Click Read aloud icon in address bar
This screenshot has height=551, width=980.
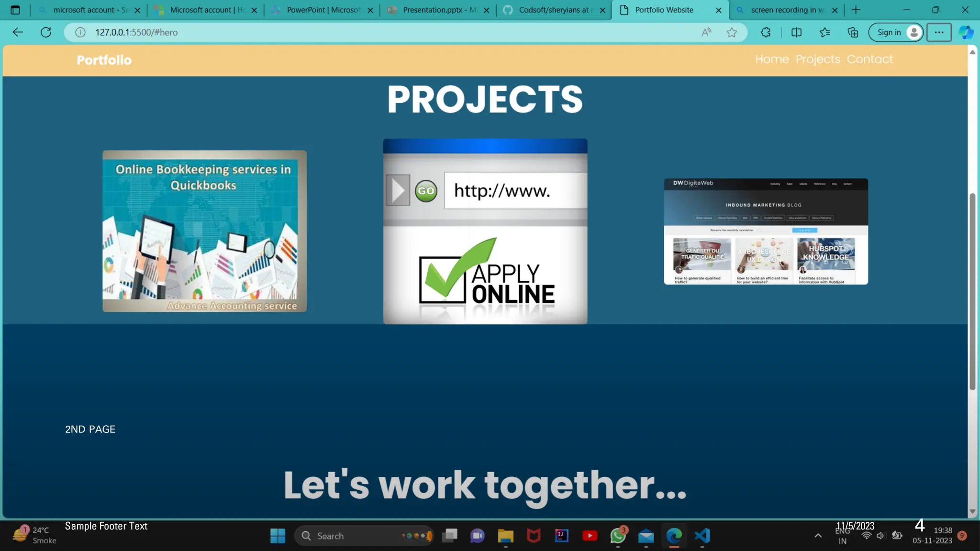[x=706, y=33]
